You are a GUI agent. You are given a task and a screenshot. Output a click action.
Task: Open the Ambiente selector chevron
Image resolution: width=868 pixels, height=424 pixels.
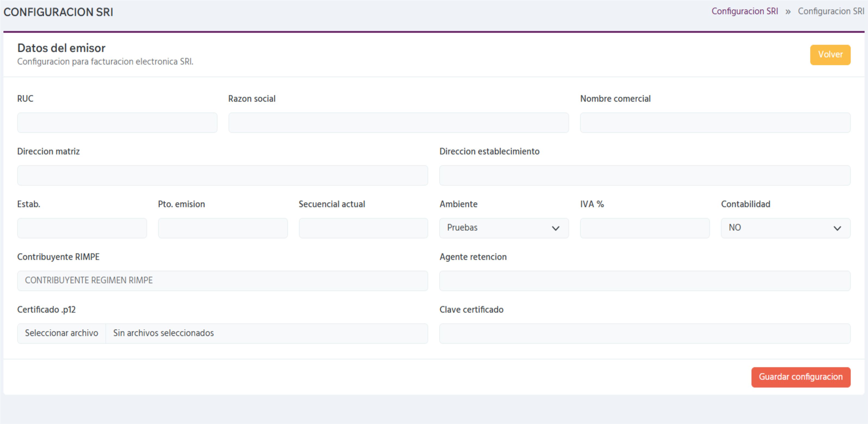pos(556,228)
